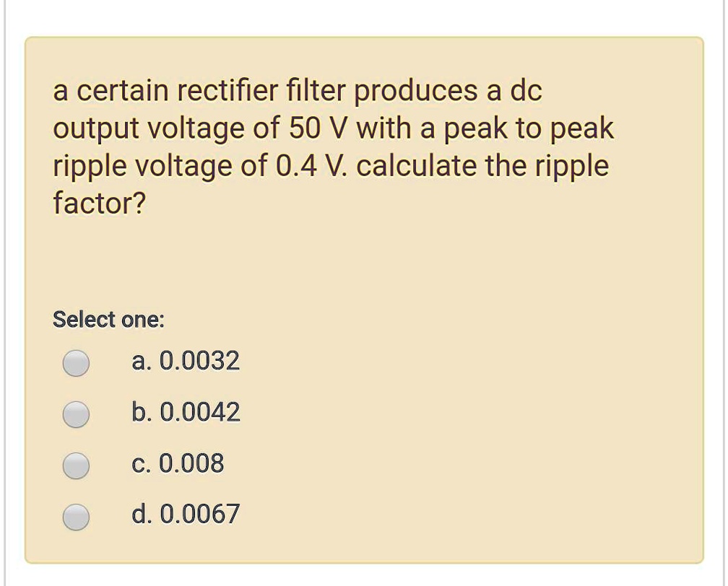
Task: Select radio button for option a. 0.0032
Action: (x=75, y=363)
